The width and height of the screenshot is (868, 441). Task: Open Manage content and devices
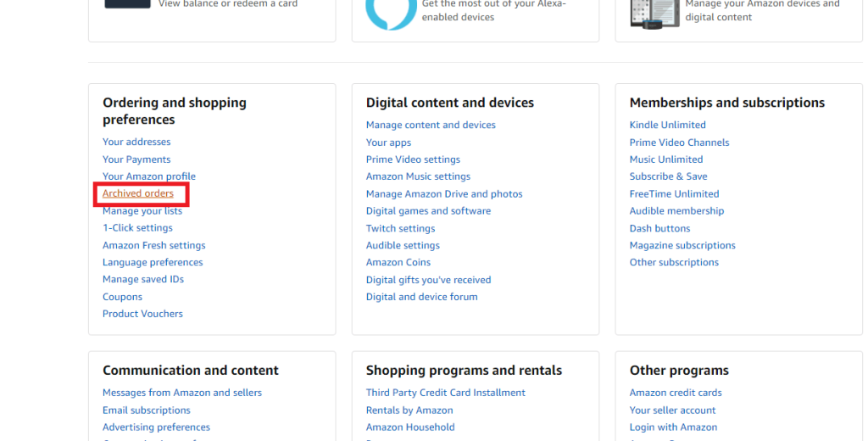pyautogui.click(x=431, y=126)
